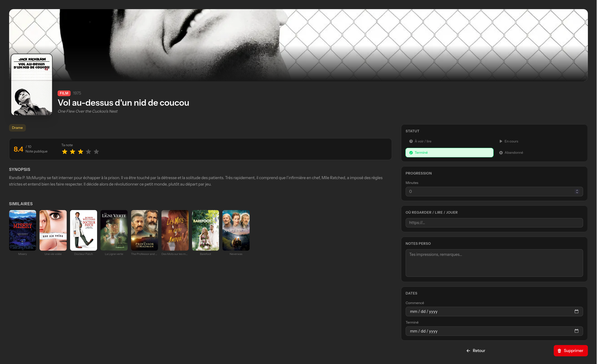
Task: Mark the film as "Abandonné"
Action: coord(514,153)
